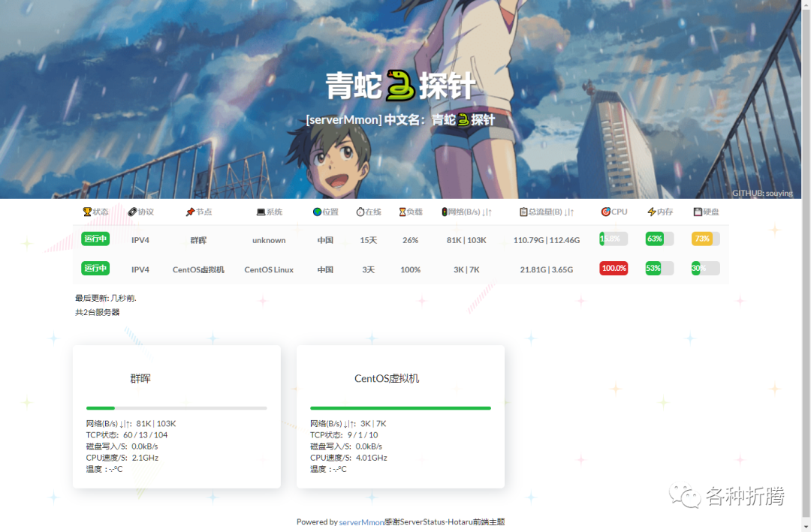811x532 pixels.
Task: Open the serverMmon link in footer
Action: pos(361,522)
